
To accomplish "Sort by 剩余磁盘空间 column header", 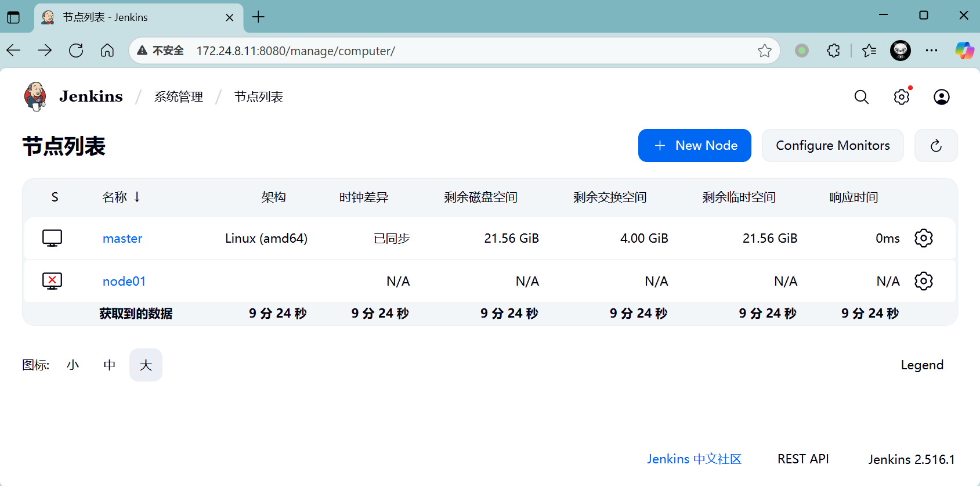I will [x=480, y=197].
